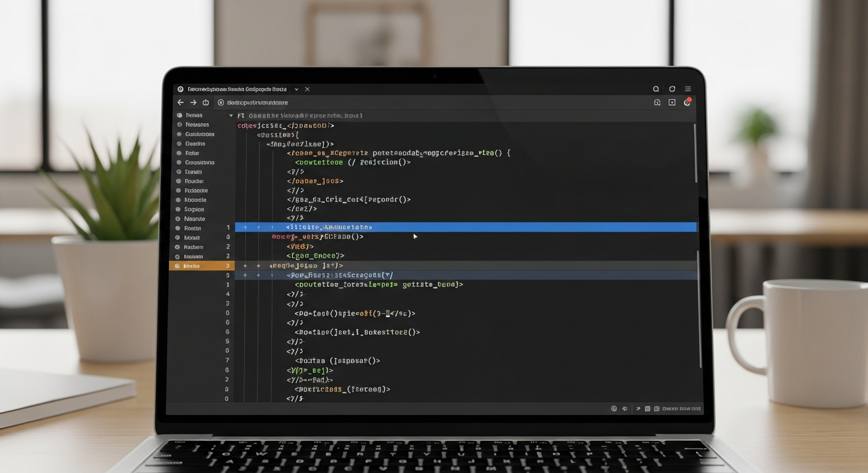Click the share arrow icon in the status bar
Viewport: 868px width, 473px height.
click(x=638, y=408)
